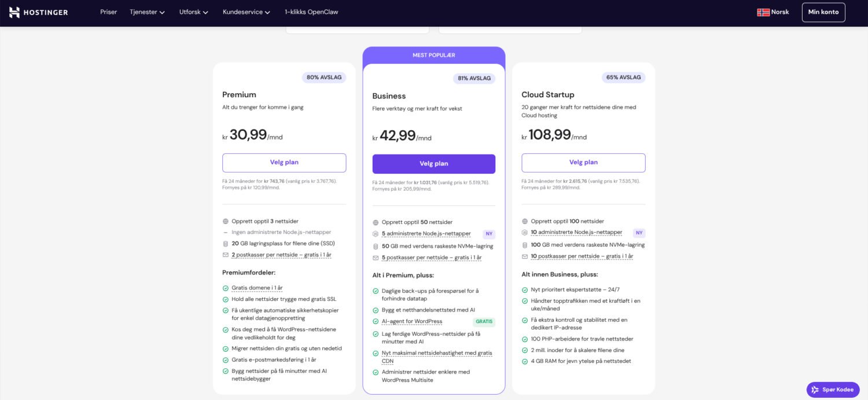Click green checkmark beside Gratis domene i 1 år
868x400 pixels.
point(226,288)
